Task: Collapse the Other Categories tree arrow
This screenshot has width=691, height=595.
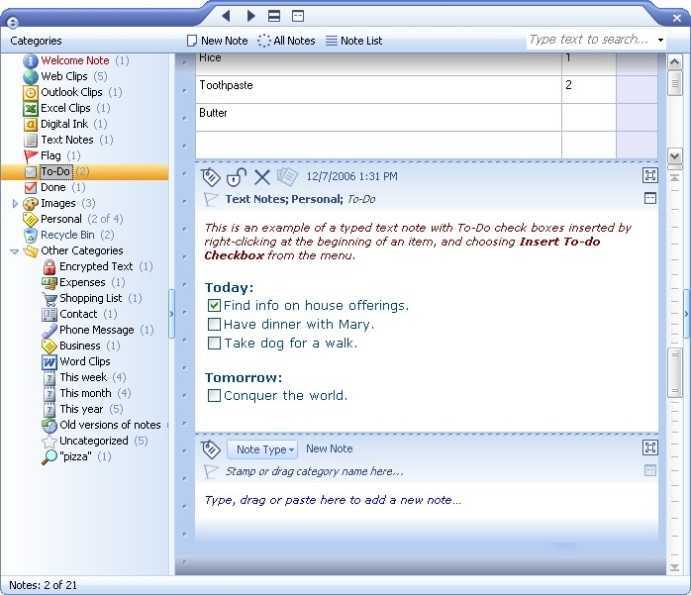Action: coord(15,251)
